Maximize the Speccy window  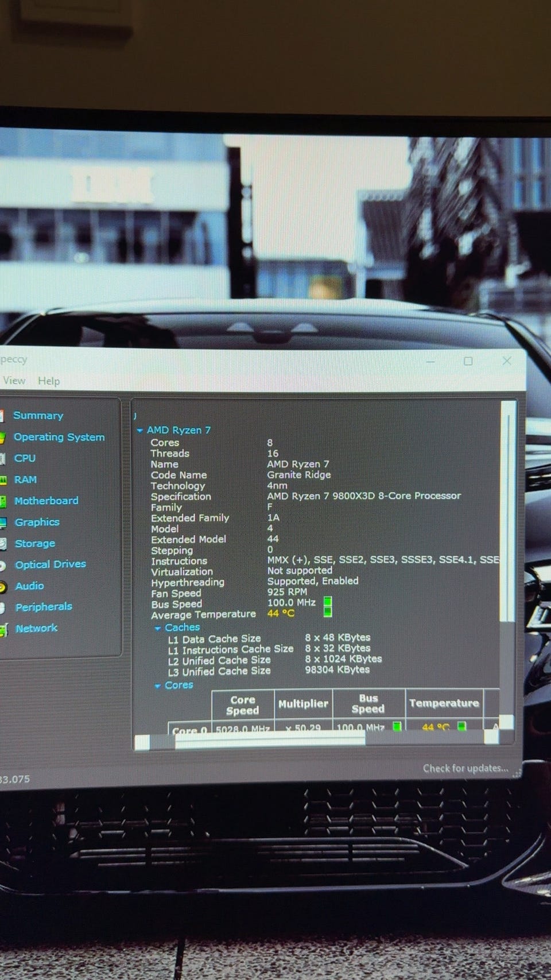pos(468,361)
